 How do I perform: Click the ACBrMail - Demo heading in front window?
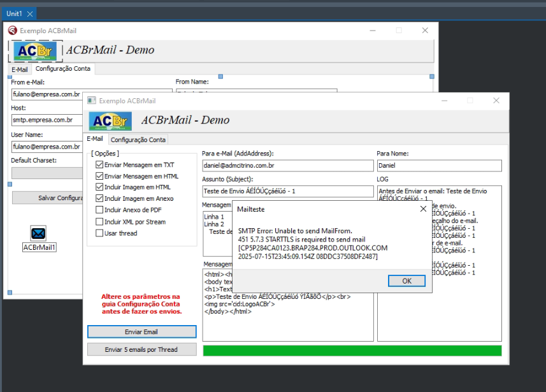185,120
